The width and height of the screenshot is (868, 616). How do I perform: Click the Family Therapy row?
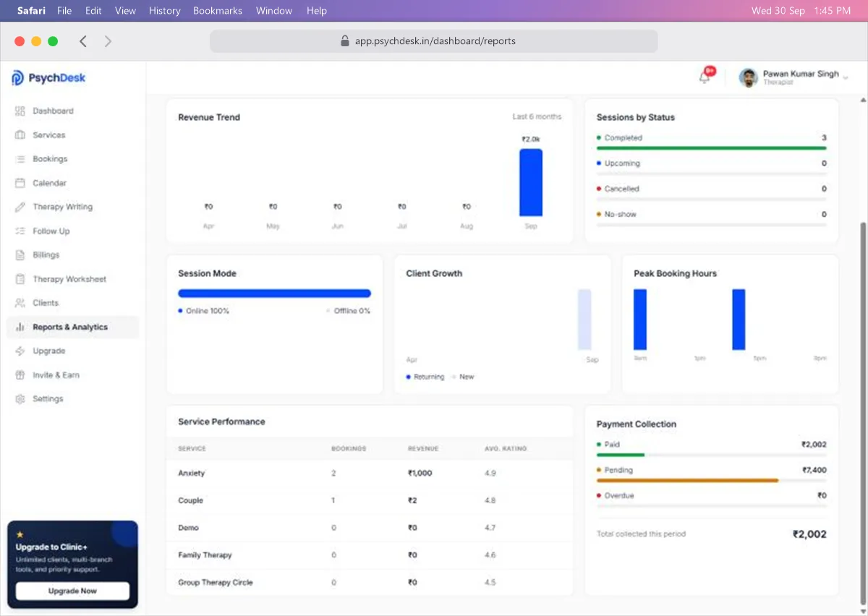click(x=370, y=555)
